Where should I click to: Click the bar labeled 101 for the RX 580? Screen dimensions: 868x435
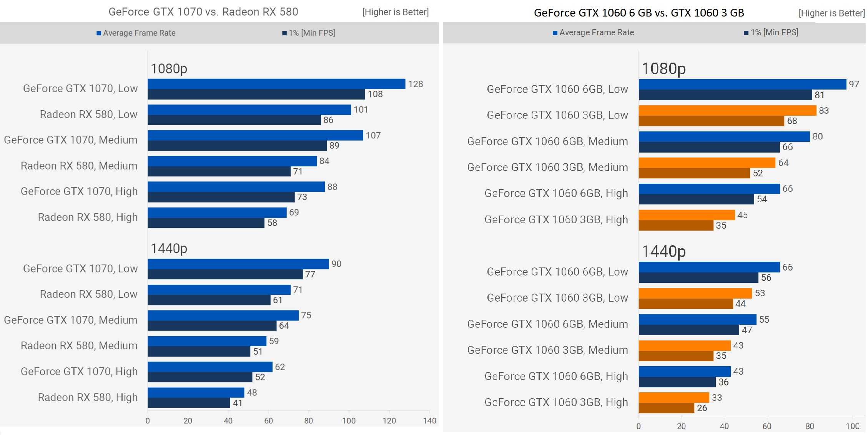(249, 110)
